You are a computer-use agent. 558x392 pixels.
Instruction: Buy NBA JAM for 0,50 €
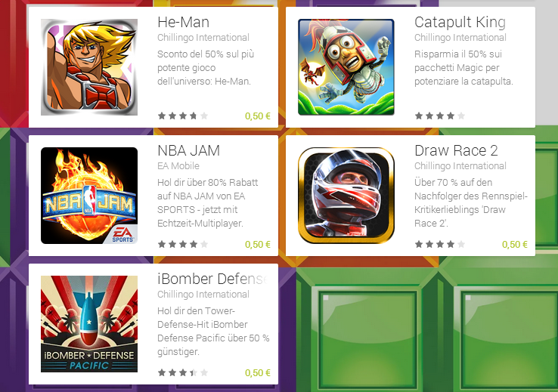[x=258, y=245]
